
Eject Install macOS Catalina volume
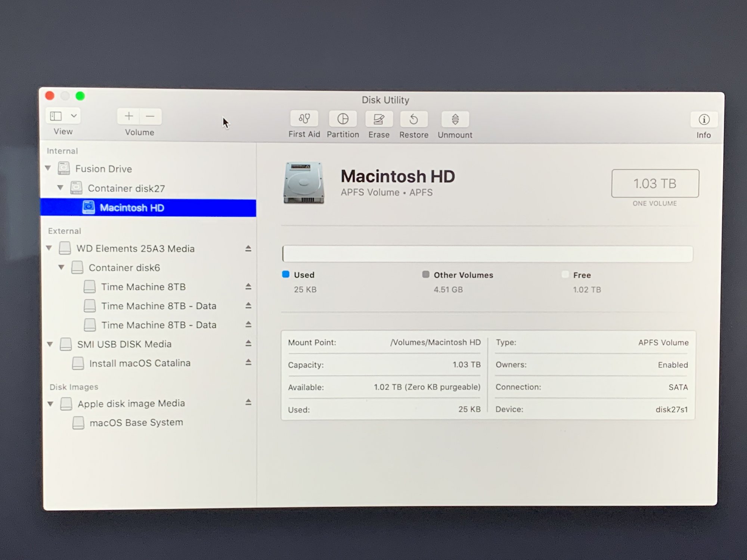click(x=248, y=362)
